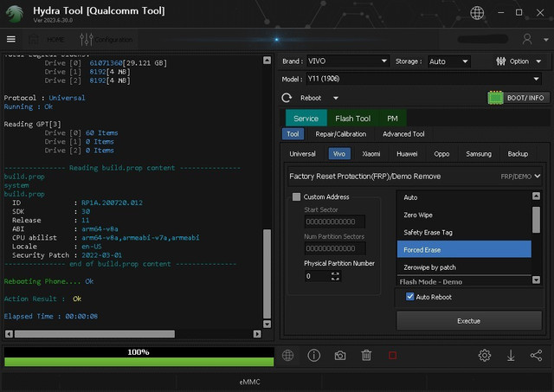Open settings gear icon in bottom toolbar
Viewport: 554px width, 392px height.
coord(485,356)
